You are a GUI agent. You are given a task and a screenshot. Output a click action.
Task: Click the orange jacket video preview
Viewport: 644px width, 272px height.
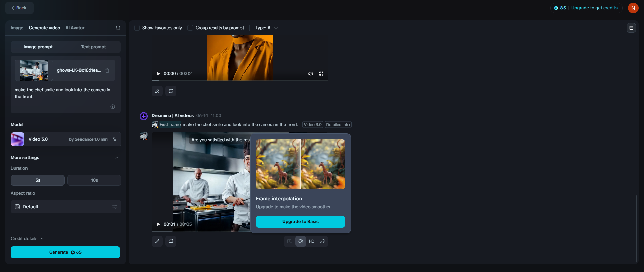pyautogui.click(x=240, y=58)
